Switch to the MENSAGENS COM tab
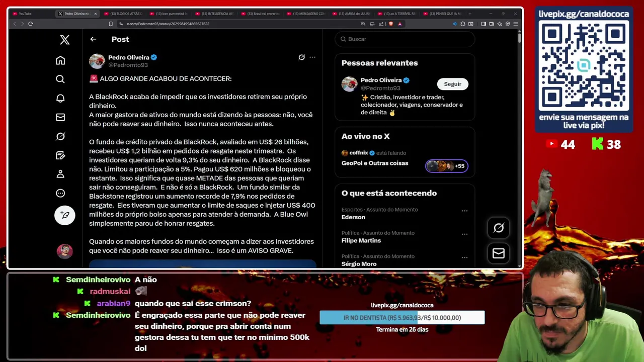Screen dimensions: 644x362 pyautogui.click(x=306, y=14)
